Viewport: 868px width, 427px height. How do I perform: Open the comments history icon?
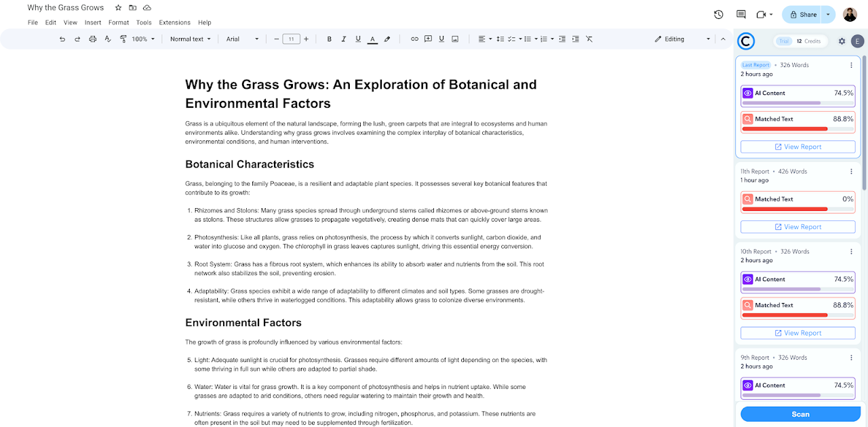point(741,14)
